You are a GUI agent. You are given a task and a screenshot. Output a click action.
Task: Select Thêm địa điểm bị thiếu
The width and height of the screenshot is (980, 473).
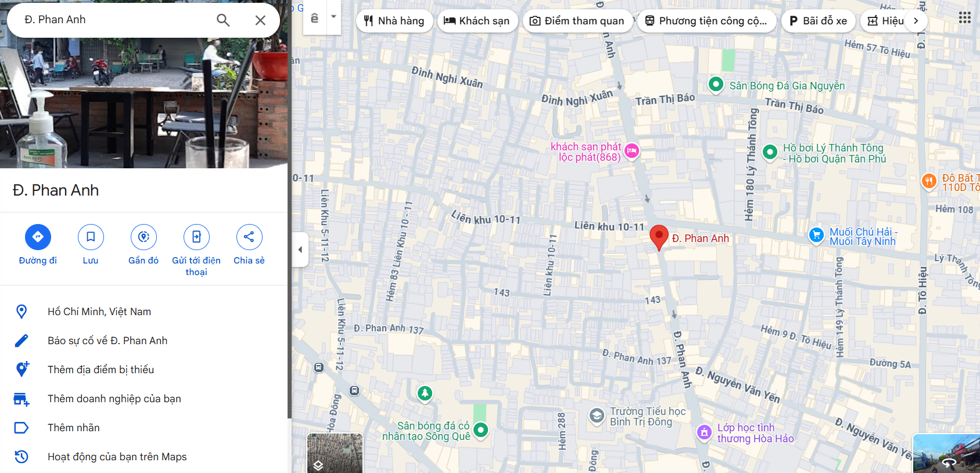point(144,370)
